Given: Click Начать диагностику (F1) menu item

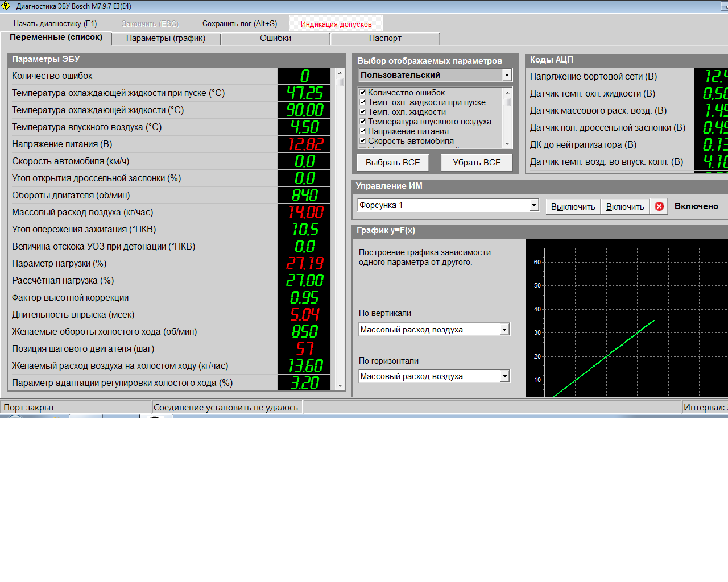Looking at the screenshot, I should (x=55, y=24).
